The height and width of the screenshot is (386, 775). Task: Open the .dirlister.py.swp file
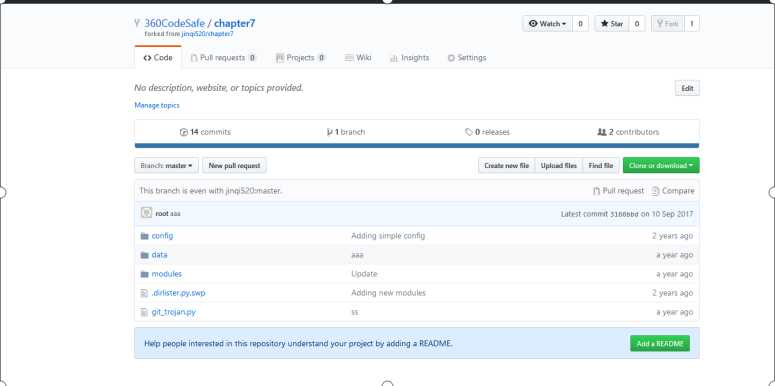point(178,293)
